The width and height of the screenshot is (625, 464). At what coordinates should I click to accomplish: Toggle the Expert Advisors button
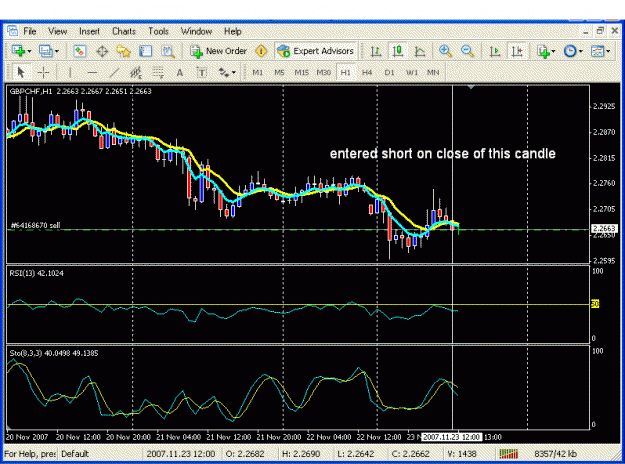(x=315, y=51)
